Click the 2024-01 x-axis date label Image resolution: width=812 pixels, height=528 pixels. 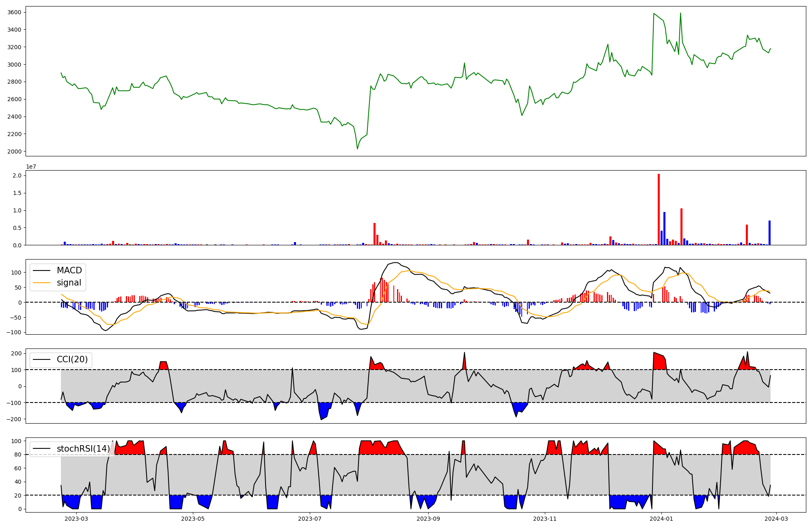(661, 519)
